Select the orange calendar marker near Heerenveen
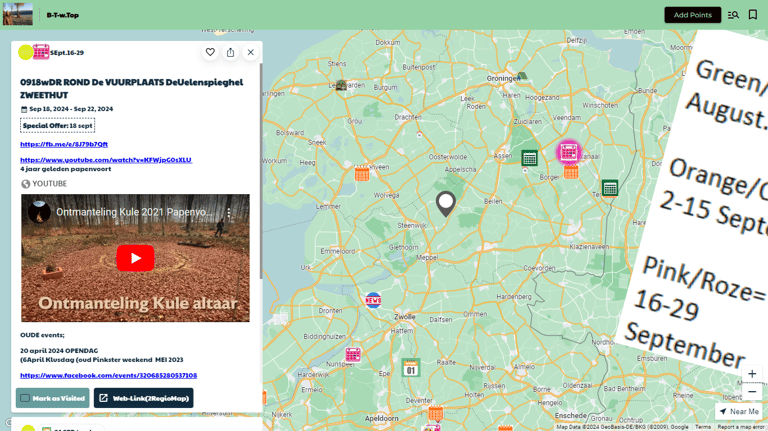This screenshot has width=768, height=431. pyautogui.click(x=362, y=173)
